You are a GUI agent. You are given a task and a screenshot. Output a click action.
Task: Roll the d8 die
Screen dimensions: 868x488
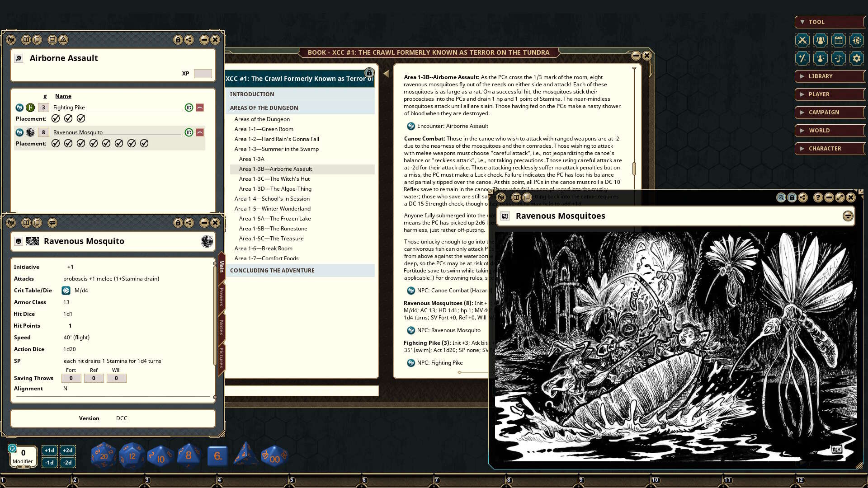click(x=188, y=455)
